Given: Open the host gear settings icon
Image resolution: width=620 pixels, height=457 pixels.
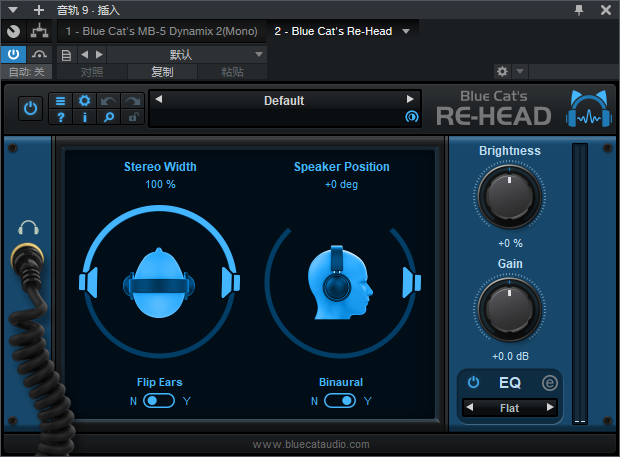Looking at the screenshot, I should tap(502, 72).
